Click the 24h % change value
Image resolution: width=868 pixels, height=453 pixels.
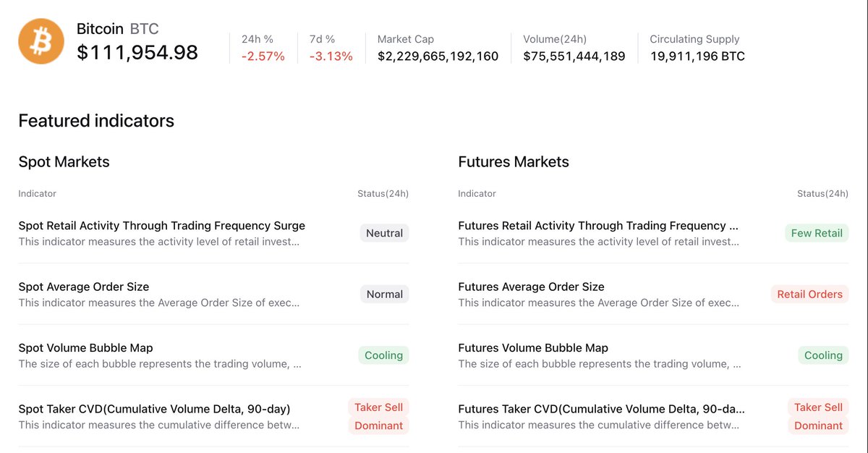pyautogui.click(x=263, y=56)
